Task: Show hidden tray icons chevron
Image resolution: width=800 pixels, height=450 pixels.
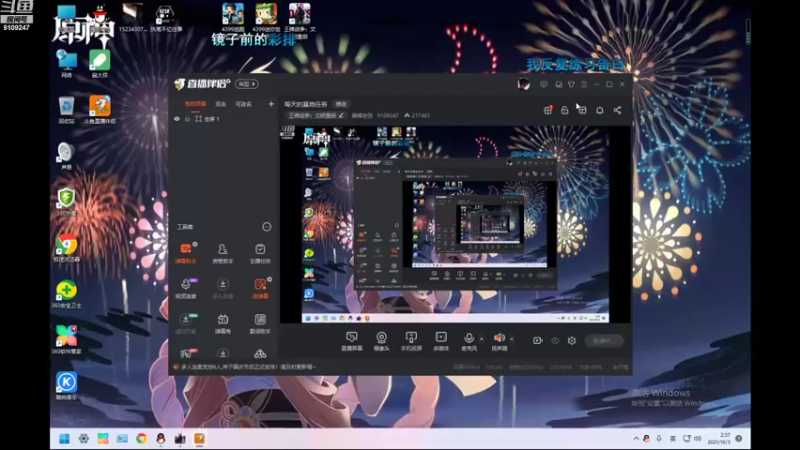Action: [636, 439]
